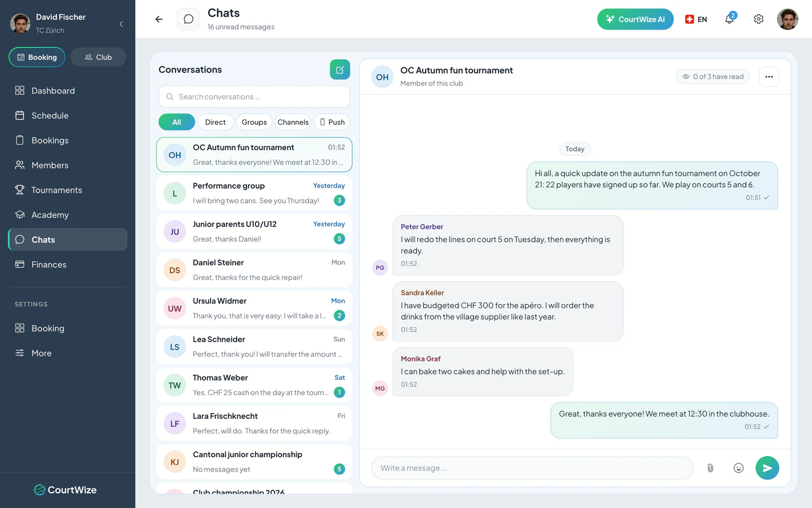Open the emoji picker
This screenshot has height=508, width=812.
point(739,468)
